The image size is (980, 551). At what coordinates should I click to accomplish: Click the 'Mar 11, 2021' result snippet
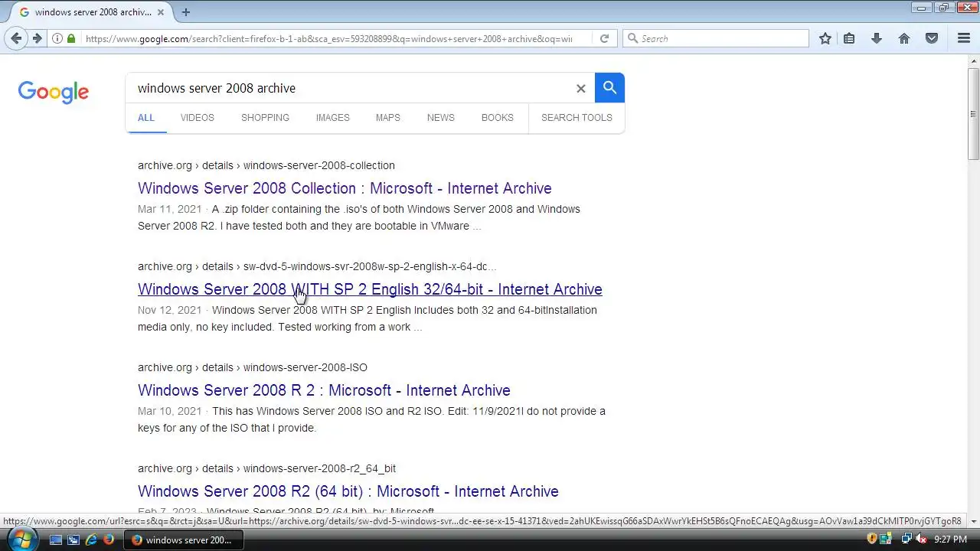[x=359, y=217]
